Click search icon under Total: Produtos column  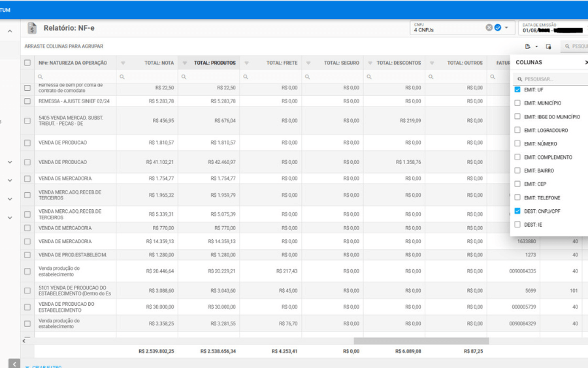(x=184, y=77)
